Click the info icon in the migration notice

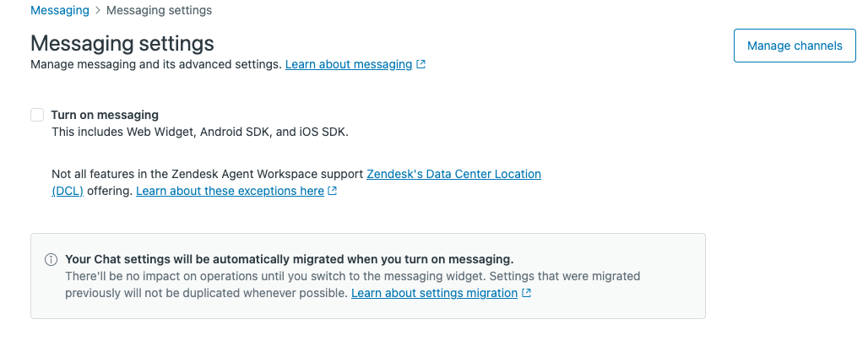51,259
